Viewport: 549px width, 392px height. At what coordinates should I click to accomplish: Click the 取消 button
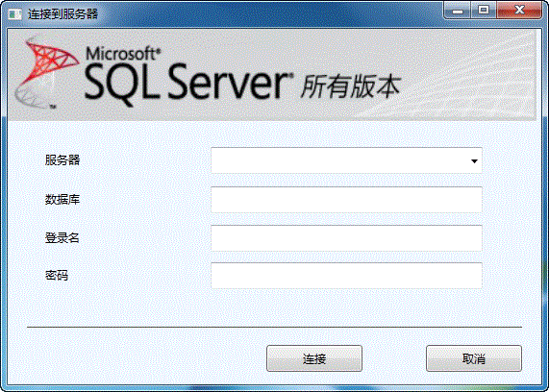[x=474, y=358]
